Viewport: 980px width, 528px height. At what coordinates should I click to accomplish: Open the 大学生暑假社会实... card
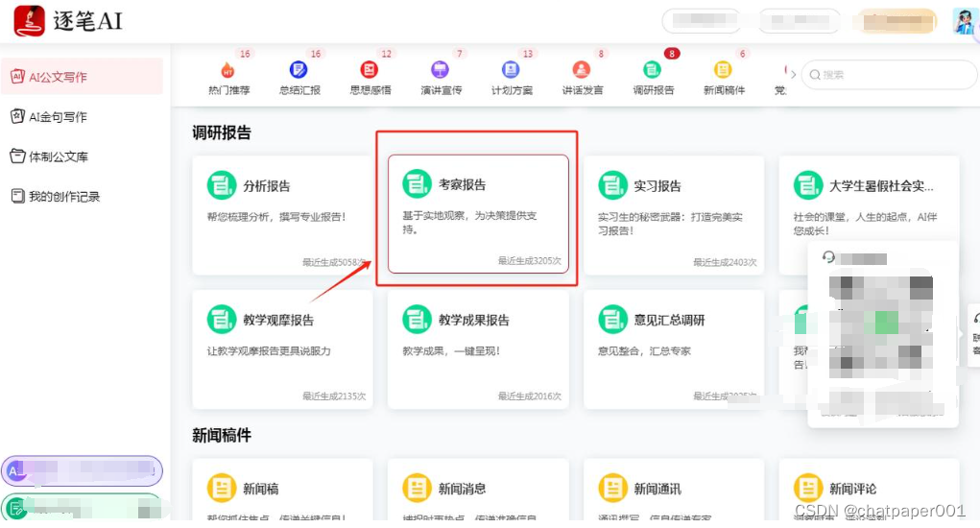click(x=869, y=215)
